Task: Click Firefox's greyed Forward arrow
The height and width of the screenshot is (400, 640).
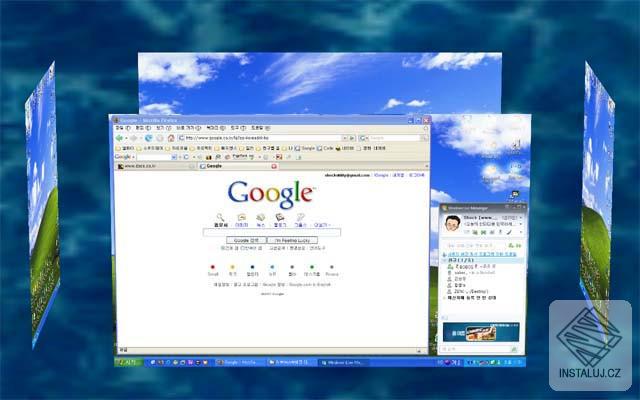Action: tap(134, 138)
